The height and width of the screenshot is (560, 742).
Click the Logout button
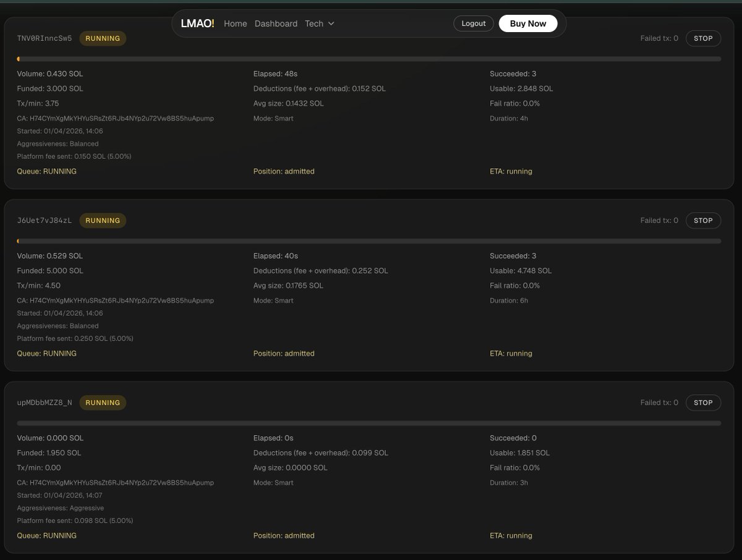tap(474, 23)
